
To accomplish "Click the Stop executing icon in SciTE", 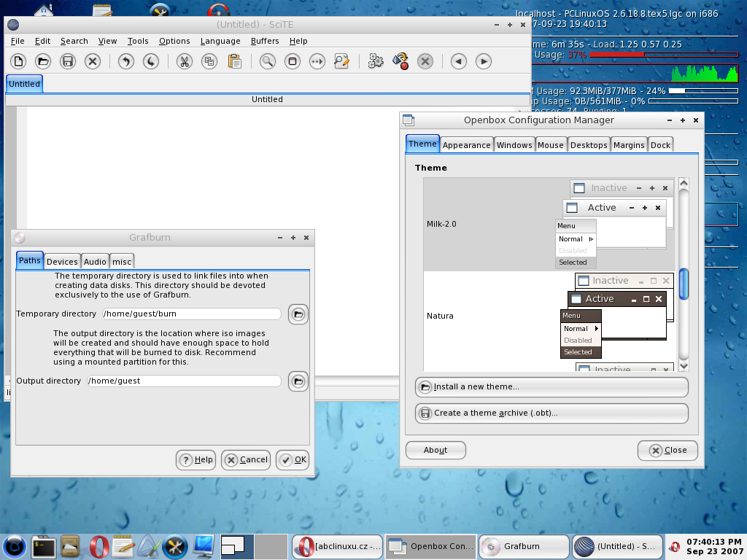I will click(x=425, y=61).
